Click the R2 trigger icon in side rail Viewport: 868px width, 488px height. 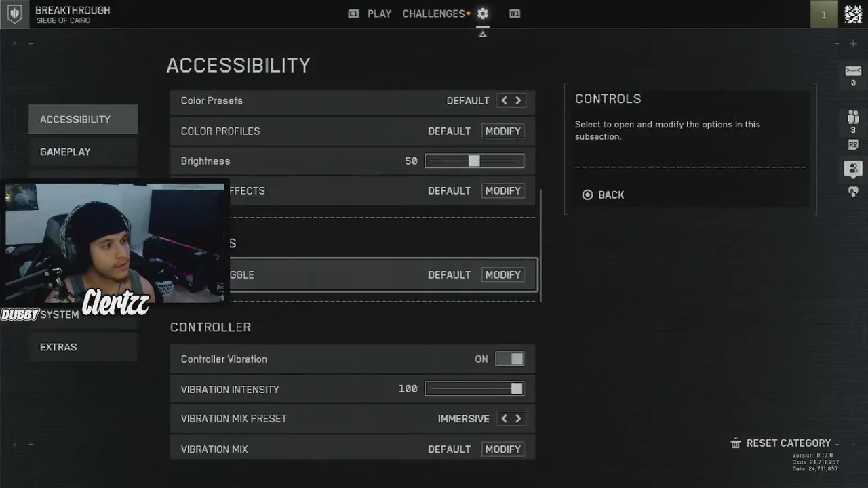pyautogui.click(x=853, y=144)
